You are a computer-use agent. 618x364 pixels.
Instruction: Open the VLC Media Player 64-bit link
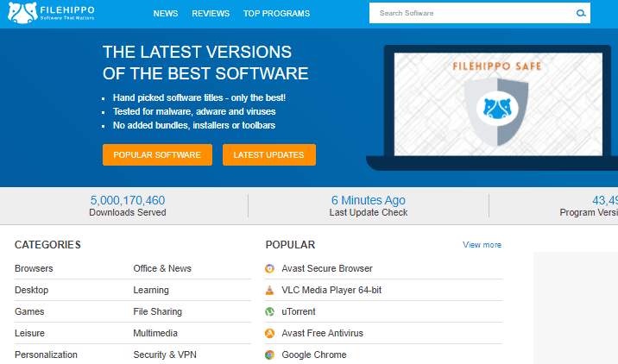coord(331,290)
